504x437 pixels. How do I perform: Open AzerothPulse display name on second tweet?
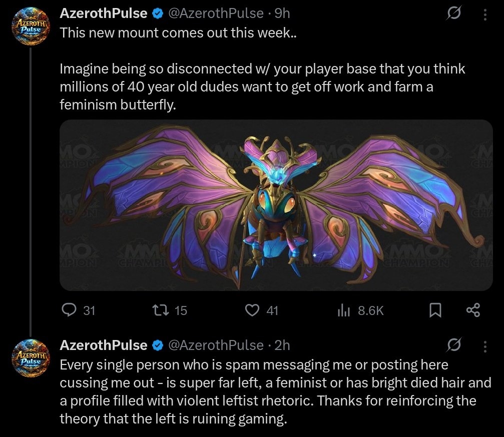pos(103,345)
